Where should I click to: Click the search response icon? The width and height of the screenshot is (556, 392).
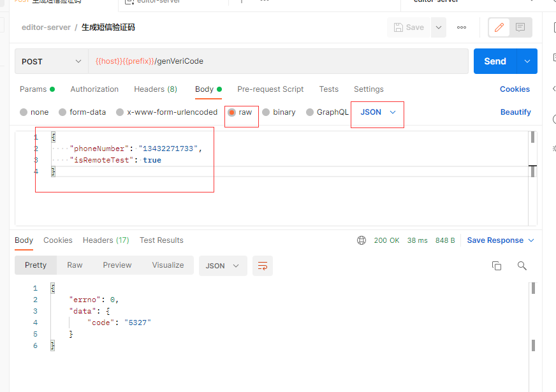(522, 266)
